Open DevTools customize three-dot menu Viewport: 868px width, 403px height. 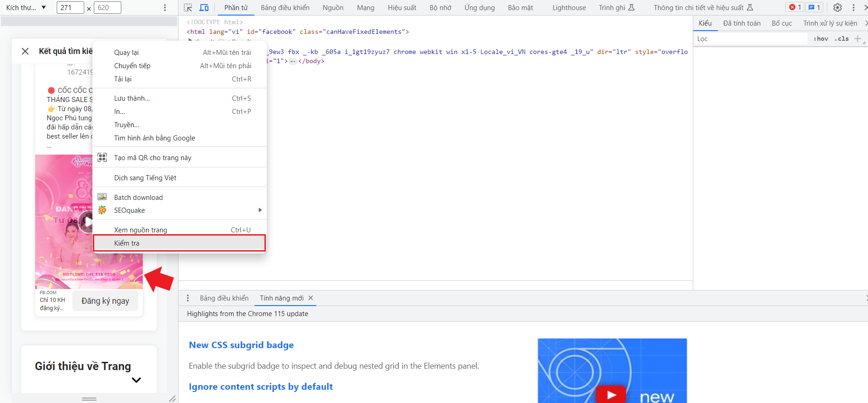[x=853, y=7]
